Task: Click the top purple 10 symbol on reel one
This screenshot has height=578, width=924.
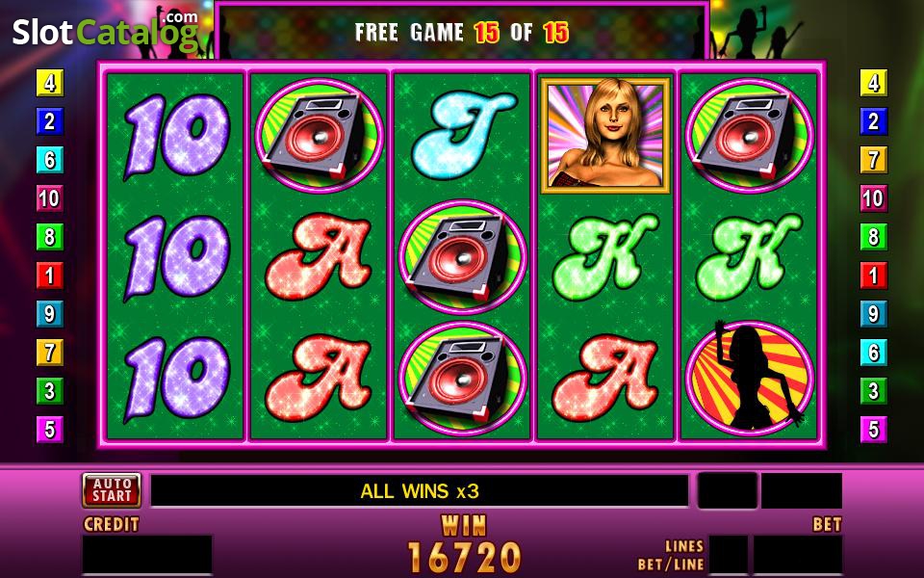Action: pos(175,136)
